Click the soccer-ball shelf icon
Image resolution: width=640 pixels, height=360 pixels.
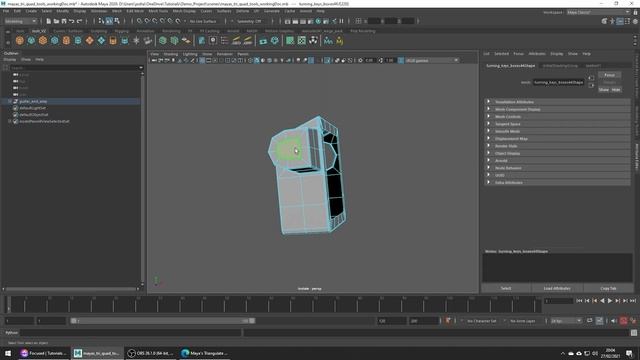pyautogui.click(x=313, y=40)
